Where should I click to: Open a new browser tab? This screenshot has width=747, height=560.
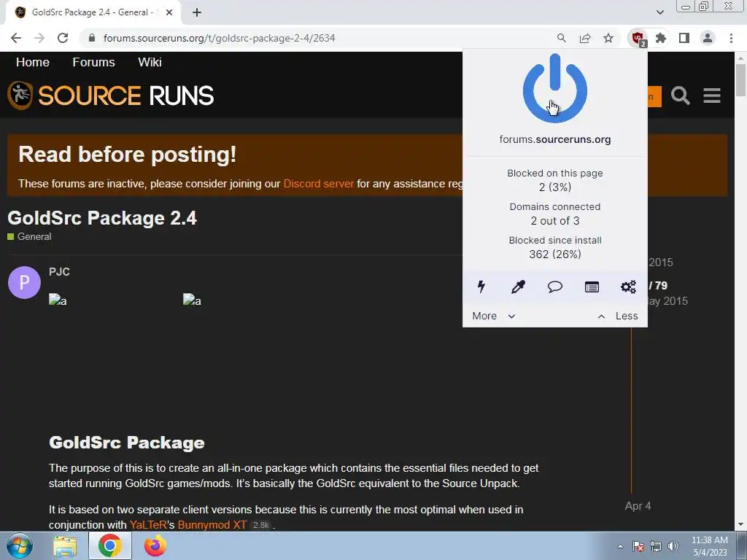(x=197, y=12)
